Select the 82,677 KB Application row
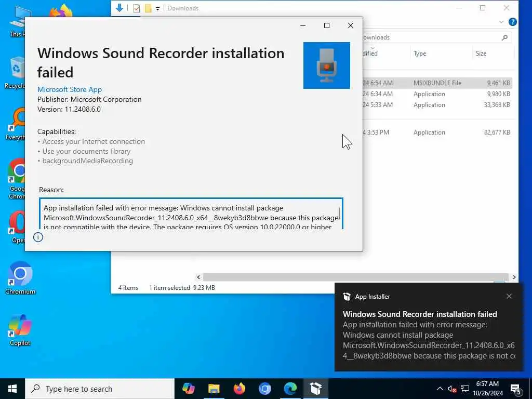The image size is (532, 399). click(x=437, y=132)
